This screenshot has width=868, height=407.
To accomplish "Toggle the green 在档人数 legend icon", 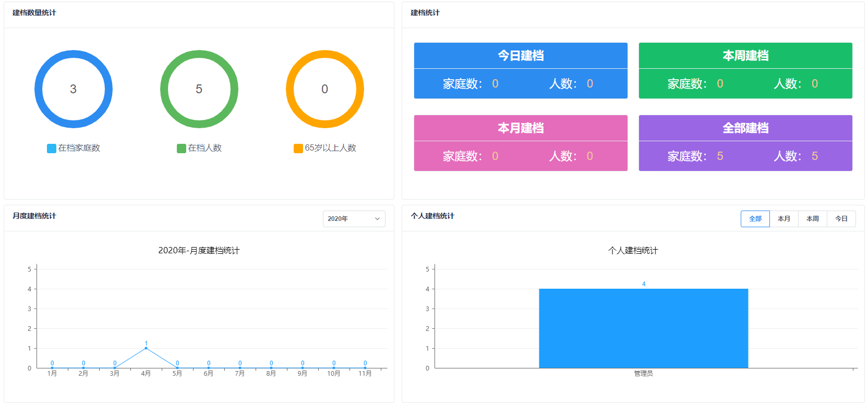I will point(182,149).
